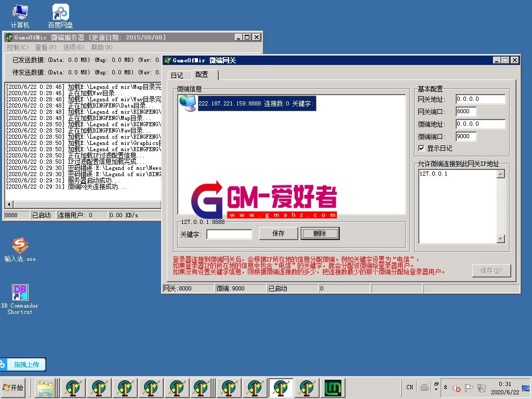
Task: Click the muted volume tray icon
Action: (x=457, y=388)
